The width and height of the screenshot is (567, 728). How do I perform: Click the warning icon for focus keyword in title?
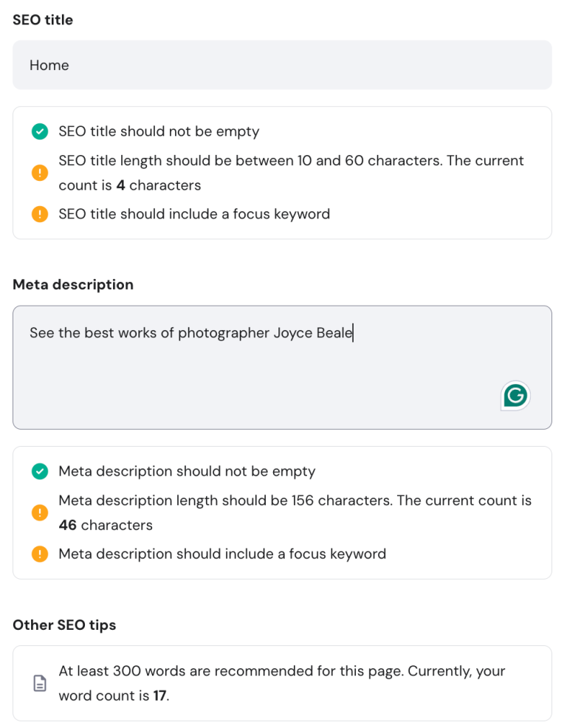39,214
